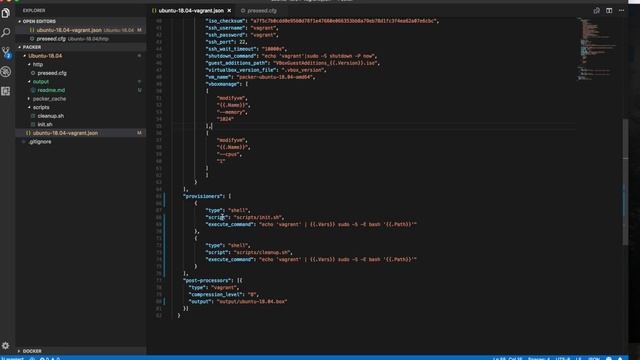Click the errors and warnings status item
Viewport: 640px width, 360px height.
pos(50,359)
